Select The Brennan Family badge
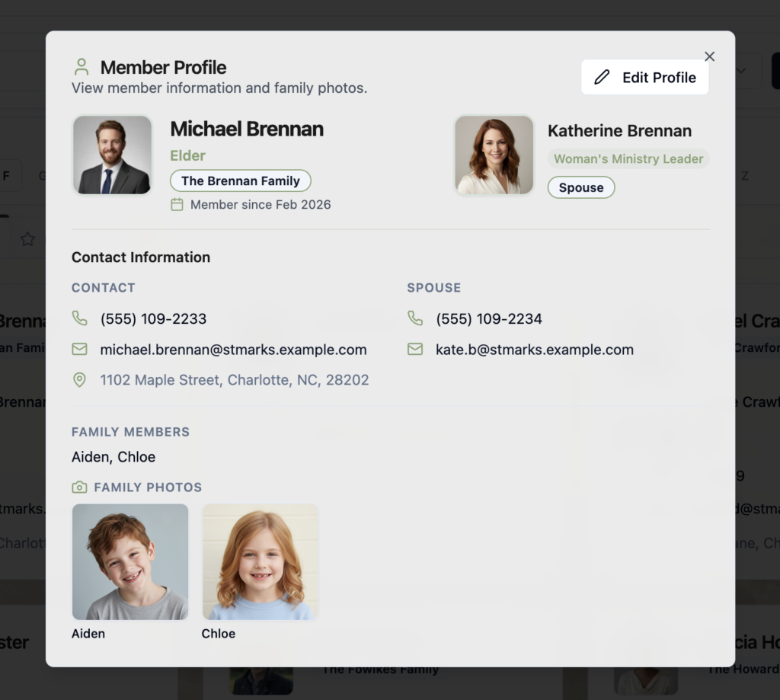The width and height of the screenshot is (780, 700). tap(241, 181)
